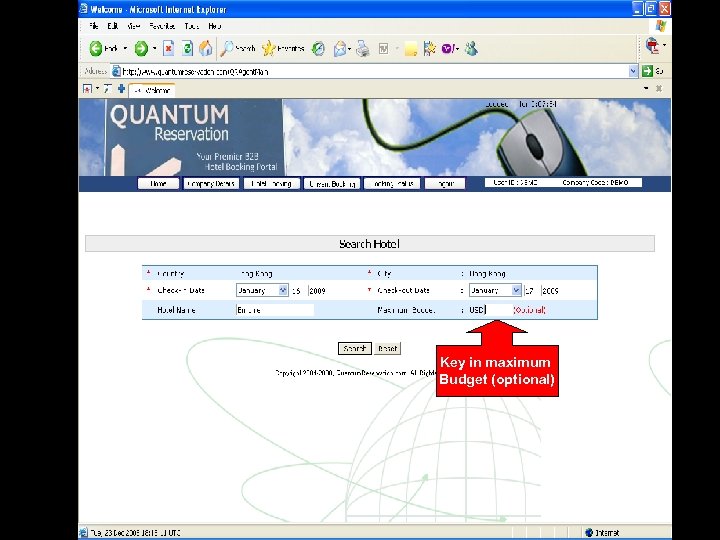Click the status bar page icon
The width and height of the screenshot is (720, 540).
(84, 533)
